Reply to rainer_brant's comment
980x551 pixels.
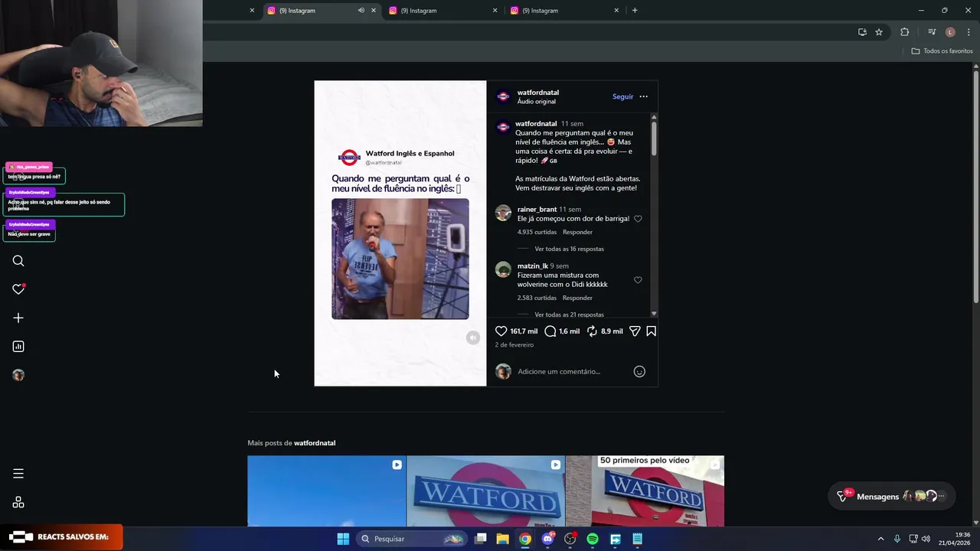pyautogui.click(x=577, y=232)
